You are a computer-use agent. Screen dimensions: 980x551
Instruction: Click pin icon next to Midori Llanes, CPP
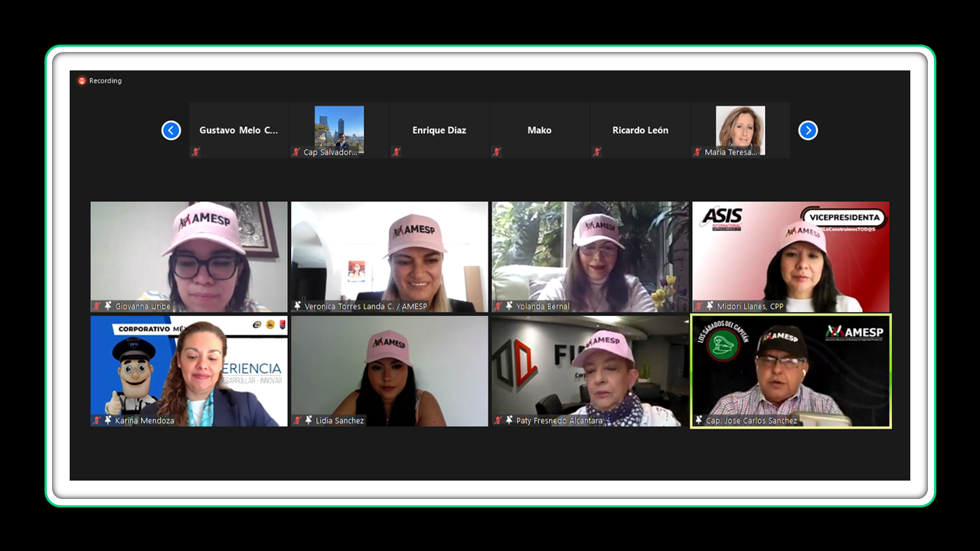point(710,306)
